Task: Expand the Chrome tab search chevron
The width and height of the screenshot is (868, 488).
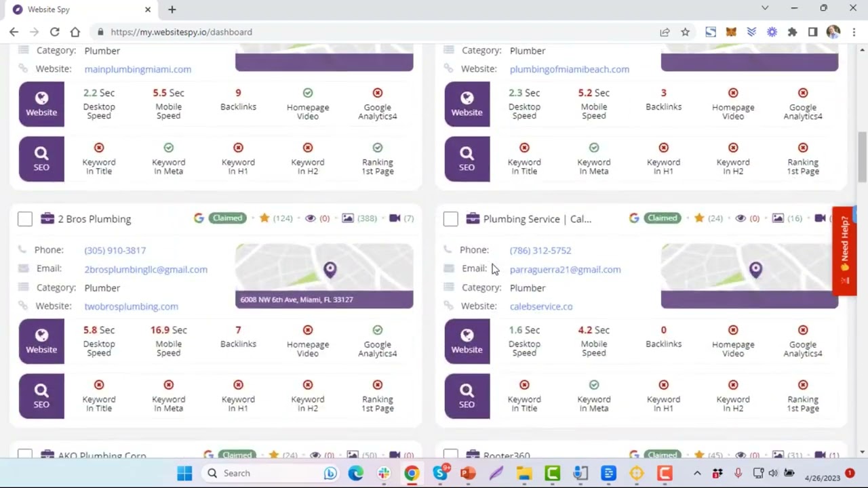Action: point(765,8)
